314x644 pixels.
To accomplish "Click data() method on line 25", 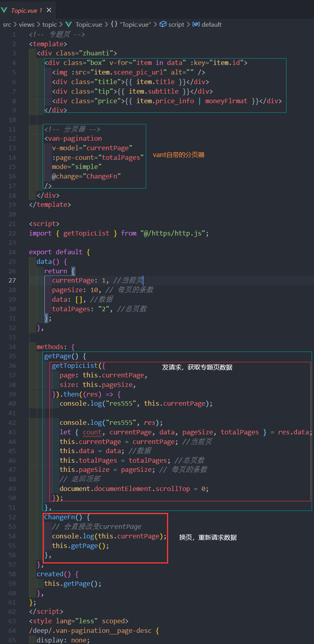I will coord(48,262).
